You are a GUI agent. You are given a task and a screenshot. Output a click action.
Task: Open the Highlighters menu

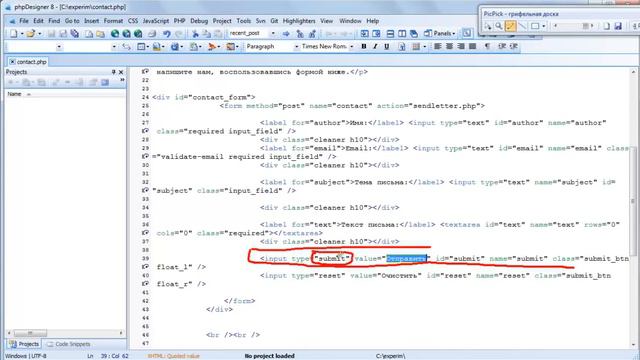click(x=299, y=21)
